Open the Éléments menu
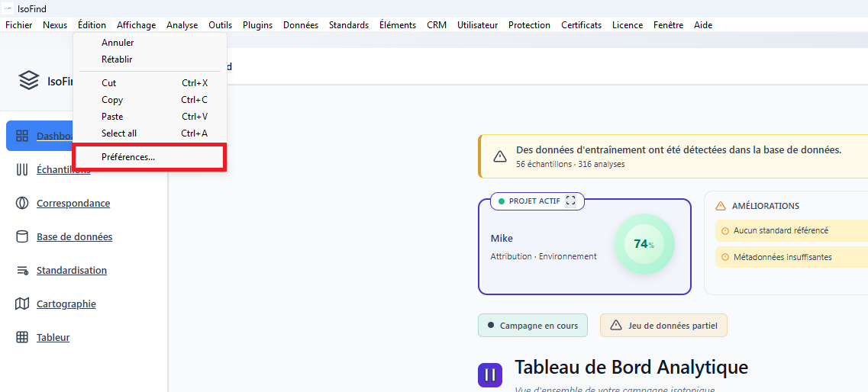Screen dimensions: 868x392 pos(398,25)
